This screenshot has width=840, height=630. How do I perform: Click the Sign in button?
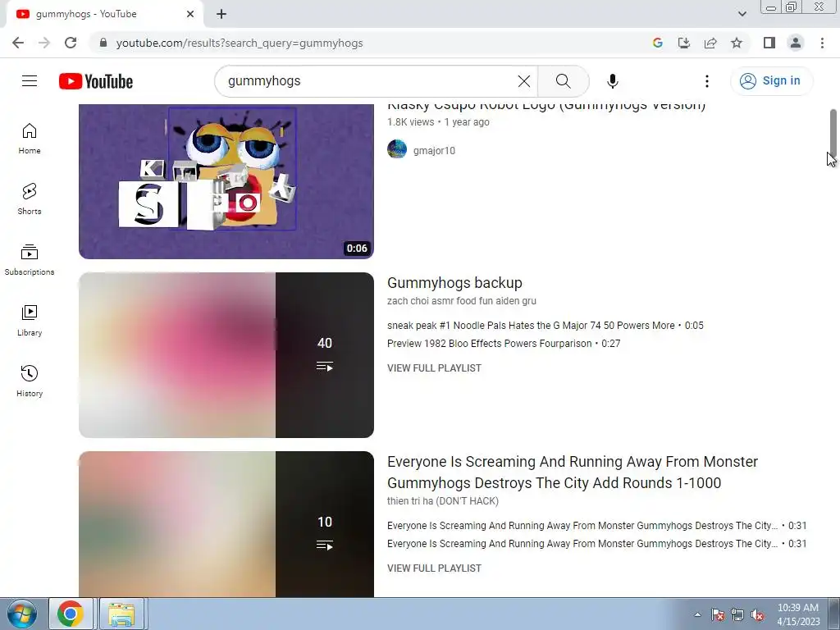(771, 81)
